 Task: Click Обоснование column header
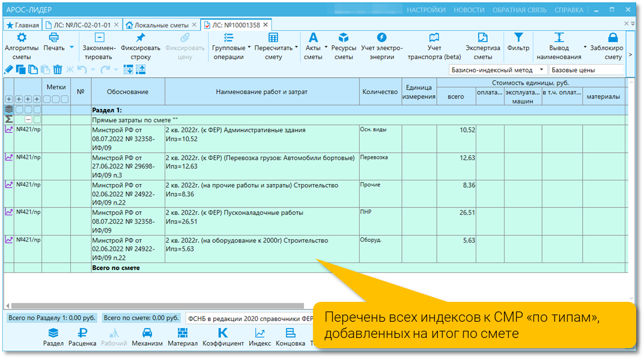coord(128,91)
